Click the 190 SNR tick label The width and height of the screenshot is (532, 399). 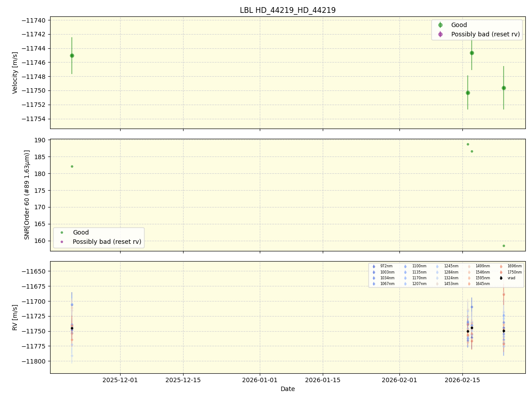[41, 140]
